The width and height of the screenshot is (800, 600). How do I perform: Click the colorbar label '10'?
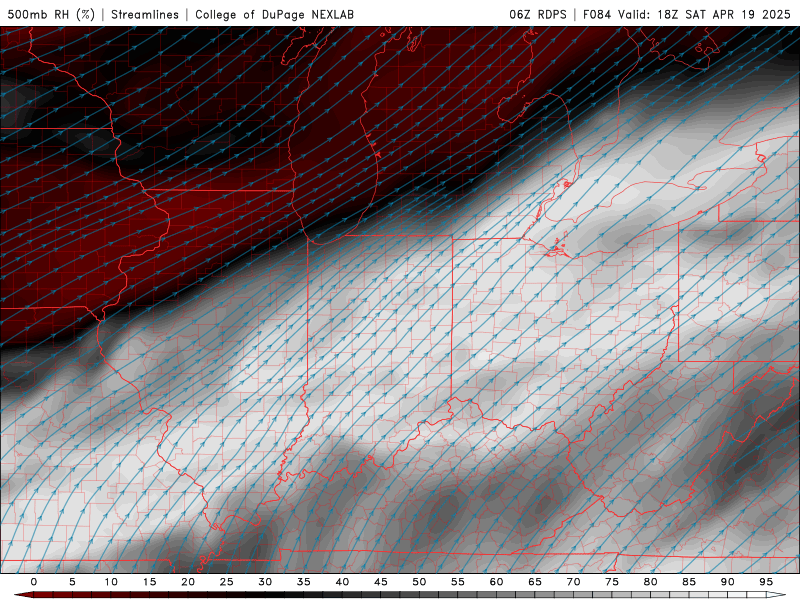pos(111,582)
